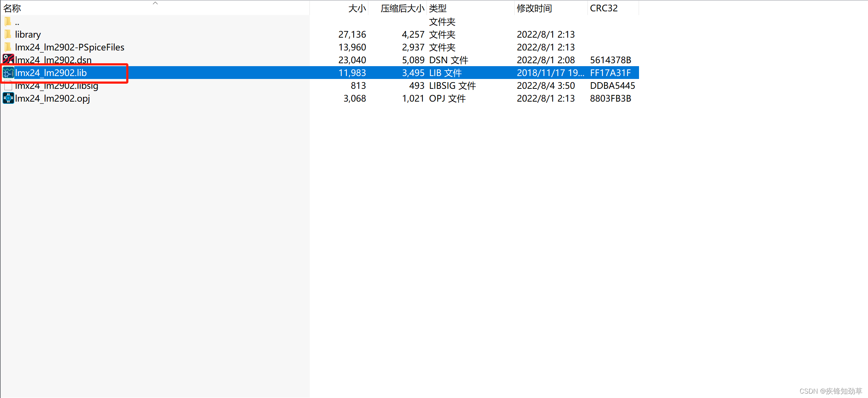
Task: Select the lmx24_lm2902-PSpiceFiles folder name
Action: (69, 47)
